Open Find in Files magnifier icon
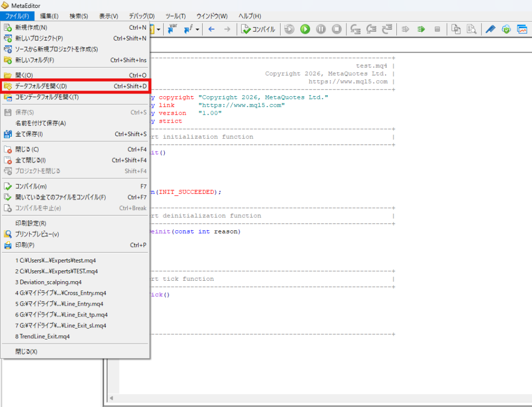 (x=472, y=29)
